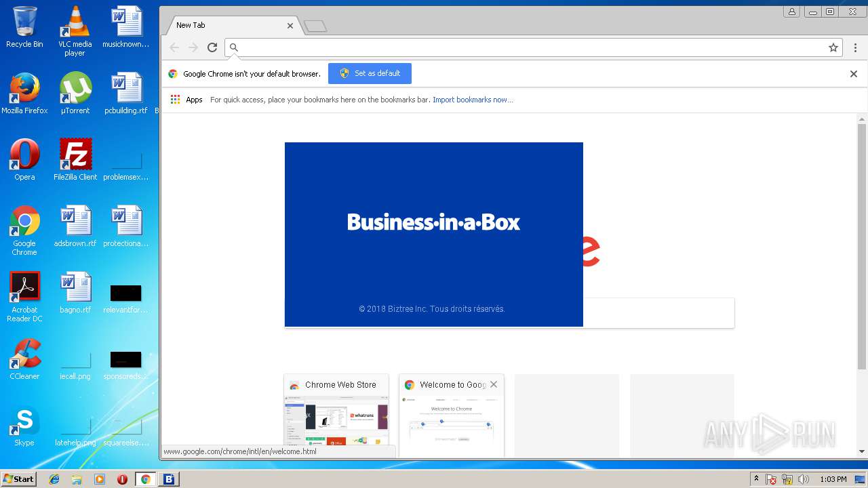
Task: Open pcbuilding.rtf file
Action: (x=126, y=93)
